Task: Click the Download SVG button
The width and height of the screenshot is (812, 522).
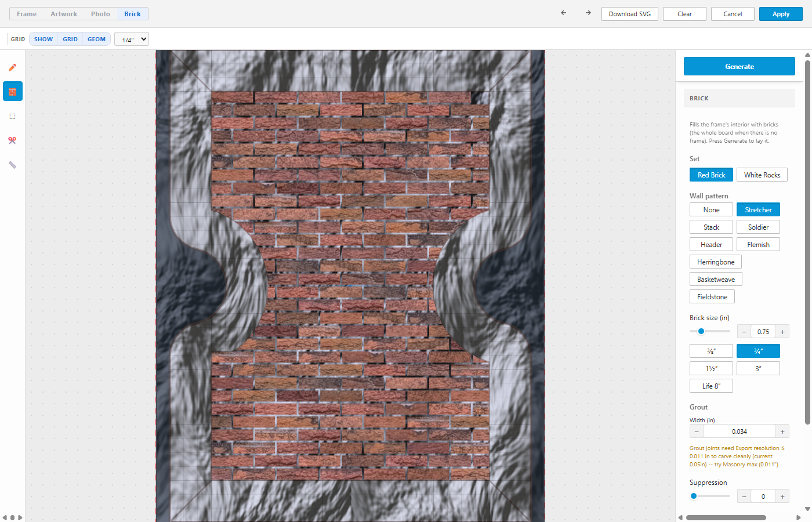Action: 630,14
